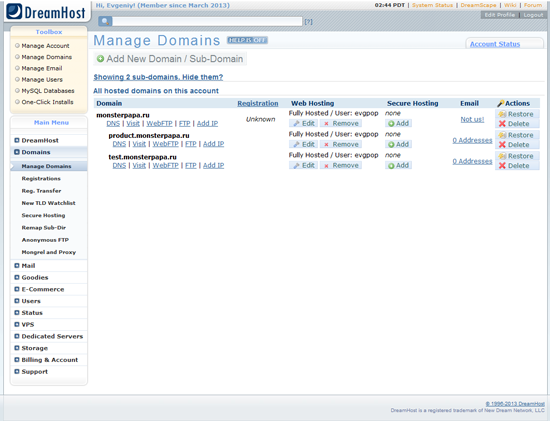Open the 'Not us!' email link
Screen dimensions: 550x421
(472, 120)
